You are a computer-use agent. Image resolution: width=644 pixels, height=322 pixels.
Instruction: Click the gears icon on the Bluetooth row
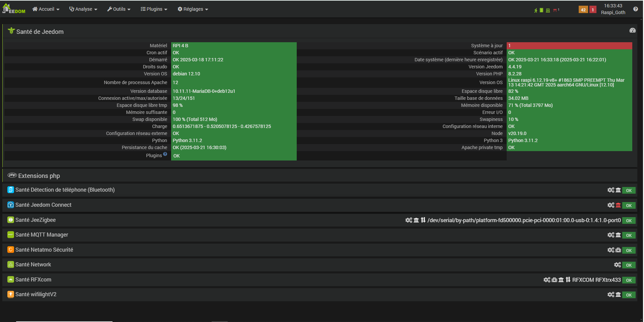pyautogui.click(x=611, y=190)
